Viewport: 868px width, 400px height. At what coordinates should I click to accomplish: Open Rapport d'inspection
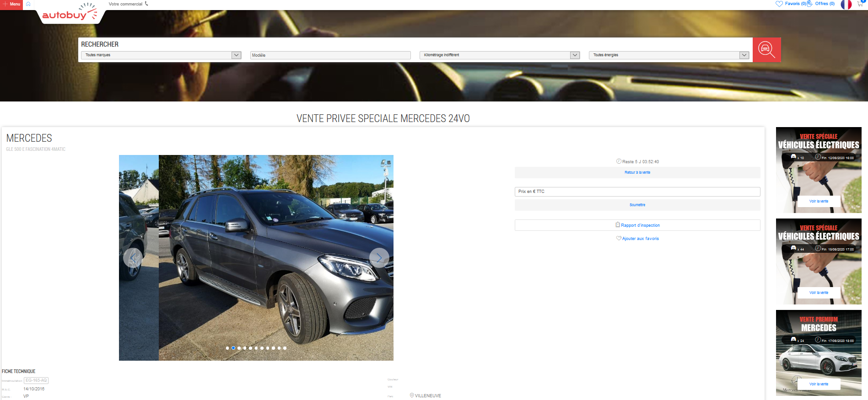[637, 225]
